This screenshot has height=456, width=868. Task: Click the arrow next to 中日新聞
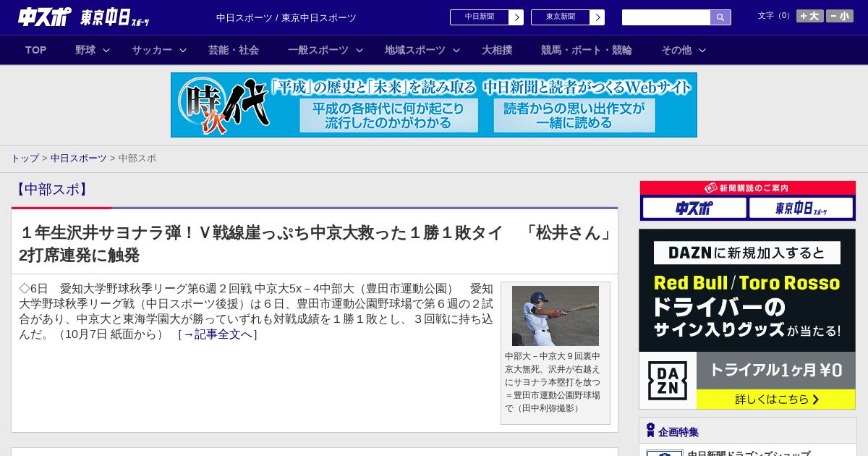click(516, 17)
